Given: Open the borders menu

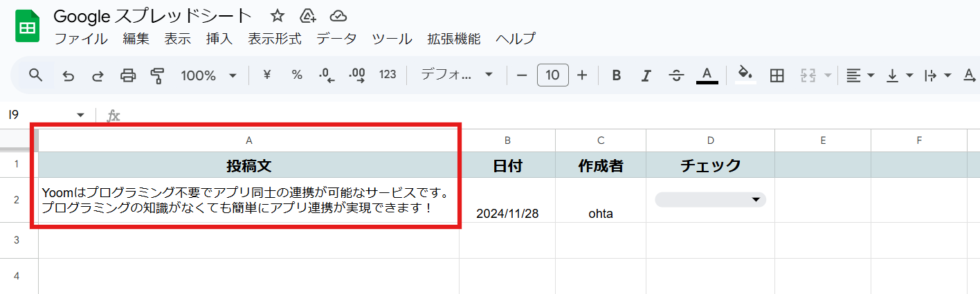Looking at the screenshot, I should tap(777, 75).
